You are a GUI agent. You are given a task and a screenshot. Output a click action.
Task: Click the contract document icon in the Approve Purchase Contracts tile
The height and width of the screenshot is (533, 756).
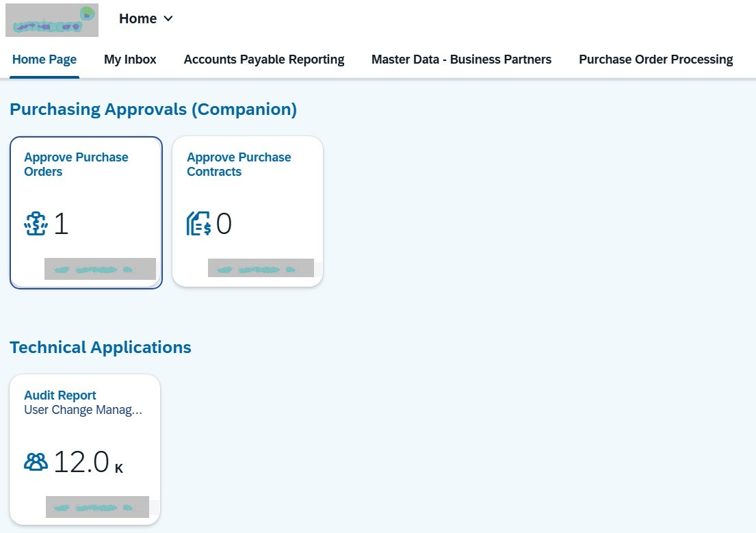[198, 224]
